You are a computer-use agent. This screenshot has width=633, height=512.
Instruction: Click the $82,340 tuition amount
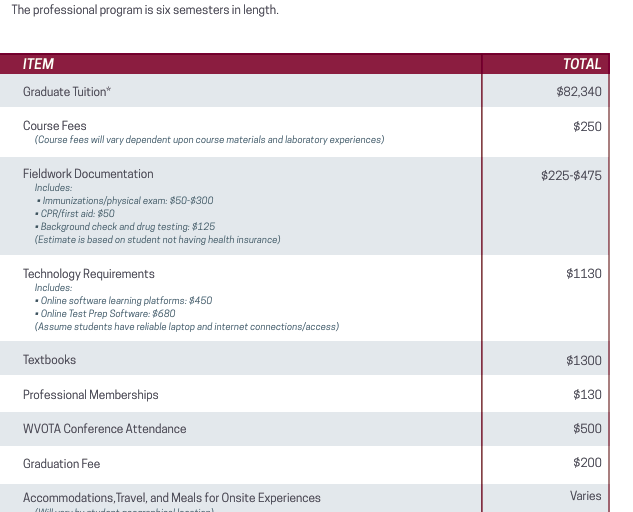579,92
